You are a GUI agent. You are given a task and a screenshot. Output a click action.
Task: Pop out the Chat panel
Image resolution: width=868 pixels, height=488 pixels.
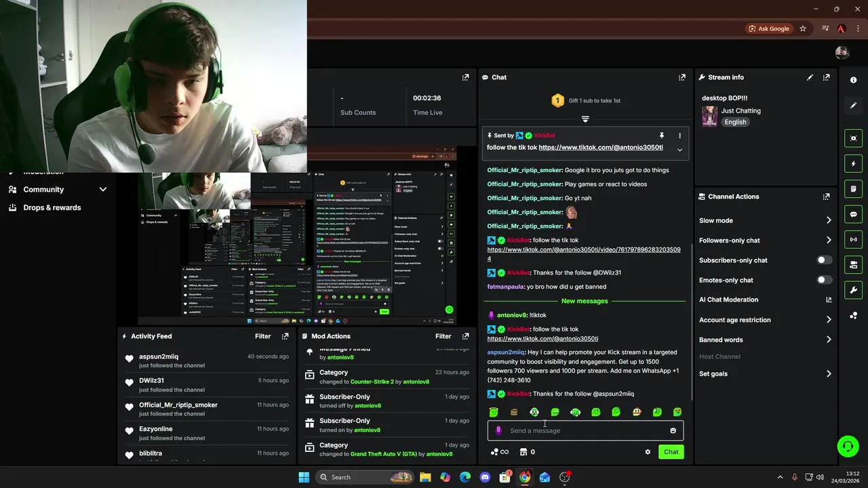tap(682, 77)
